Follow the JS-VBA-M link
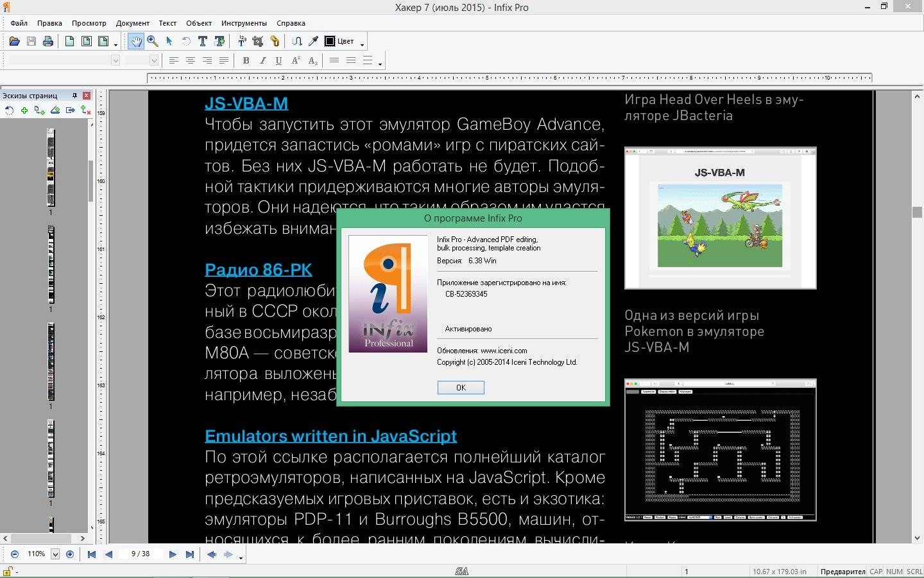Screen dimensions: 924x578 (246, 103)
